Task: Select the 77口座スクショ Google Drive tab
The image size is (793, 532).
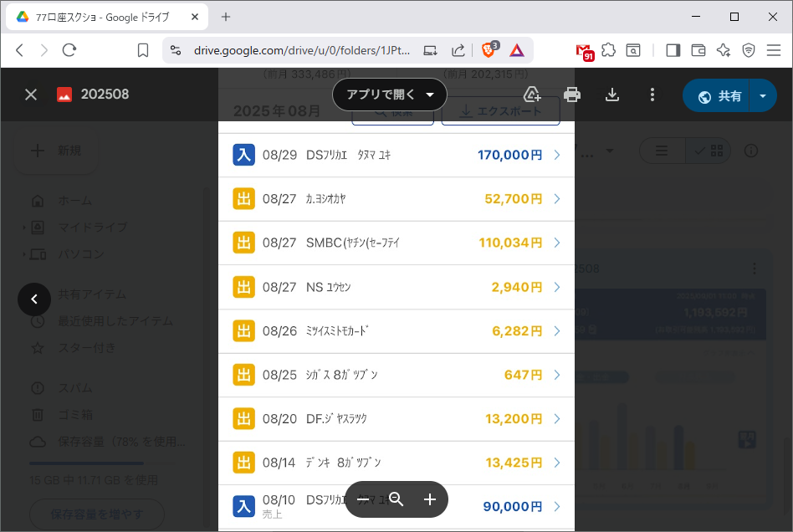Action: (109, 17)
